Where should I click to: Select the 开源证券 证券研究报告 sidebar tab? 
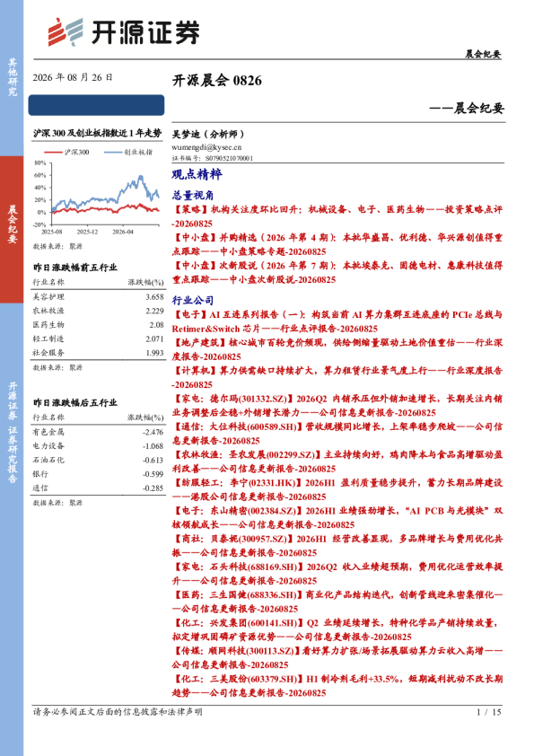tap(12, 433)
